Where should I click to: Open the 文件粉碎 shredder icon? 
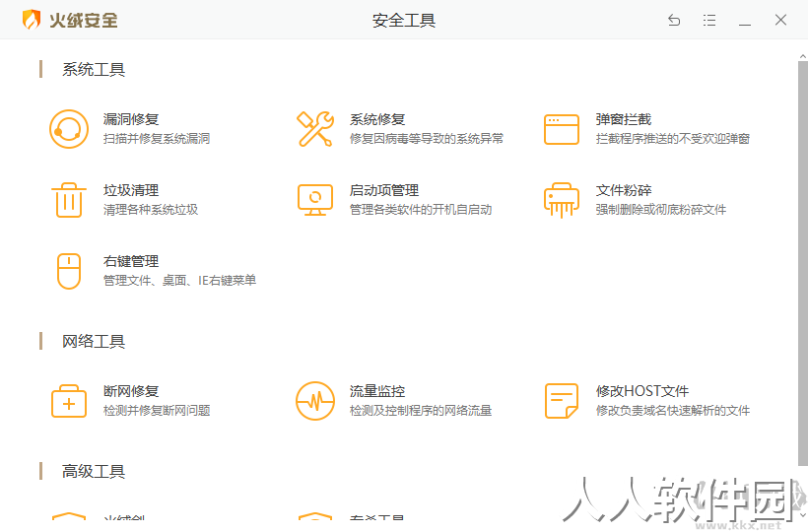coord(562,200)
